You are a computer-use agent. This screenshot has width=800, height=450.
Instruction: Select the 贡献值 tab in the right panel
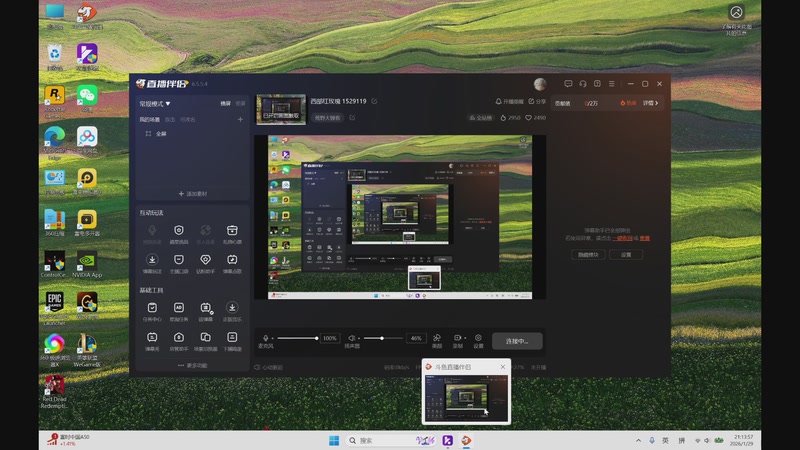[x=562, y=103]
